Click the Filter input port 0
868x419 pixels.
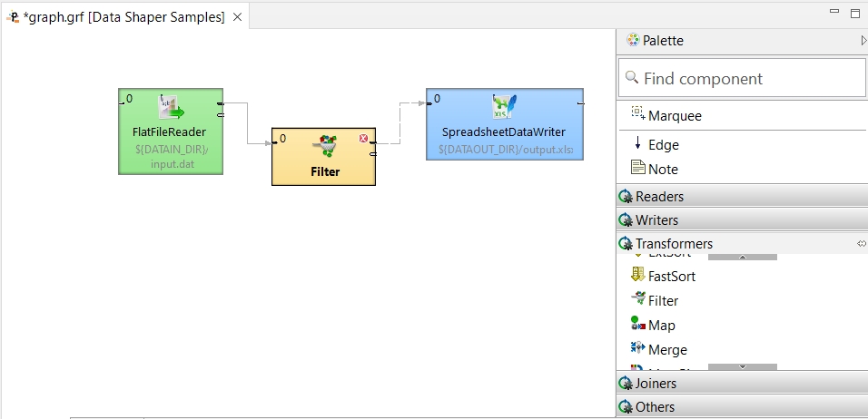(275, 143)
